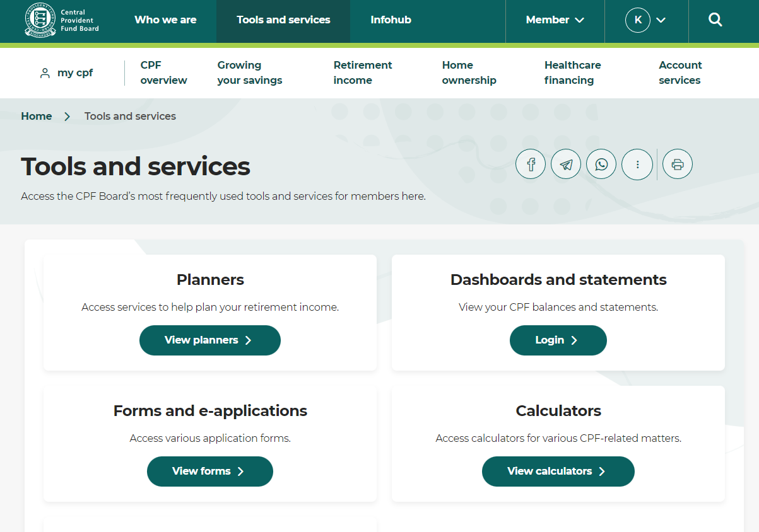Click the Central Provident Fund Board logo
Image resolution: width=759 pixels, height=532 pixels.
point(62,20)
